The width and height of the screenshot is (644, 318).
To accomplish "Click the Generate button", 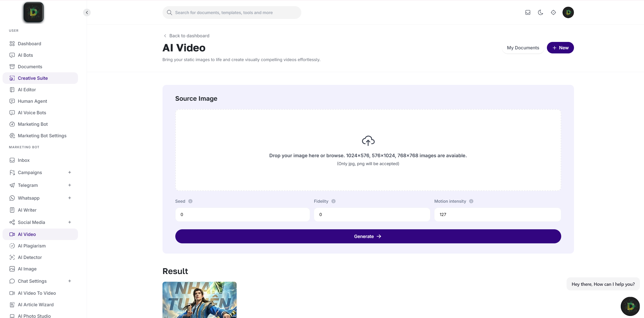I will 368,236.
